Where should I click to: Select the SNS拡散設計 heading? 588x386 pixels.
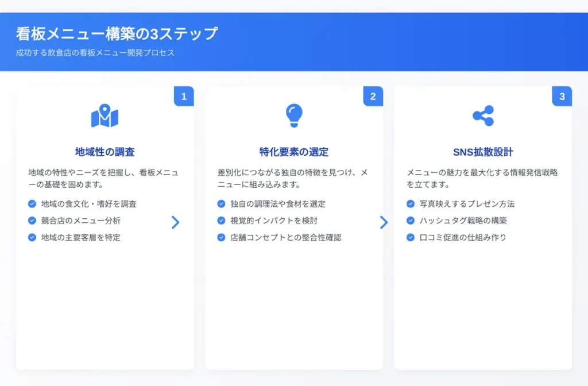coord(483,152)
